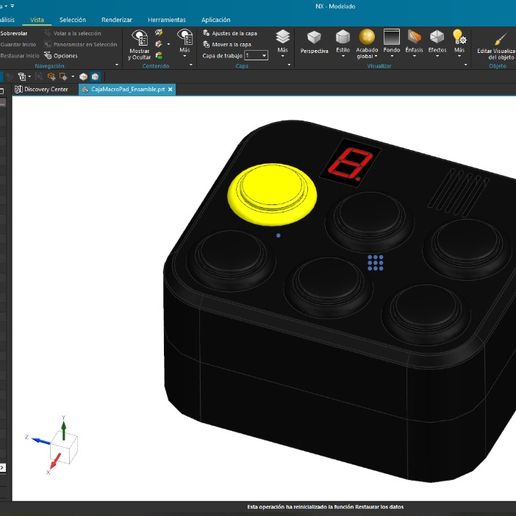Click clipboard icon in secondary toolbar
Screen dimensions: 516x516
point(22,77)
